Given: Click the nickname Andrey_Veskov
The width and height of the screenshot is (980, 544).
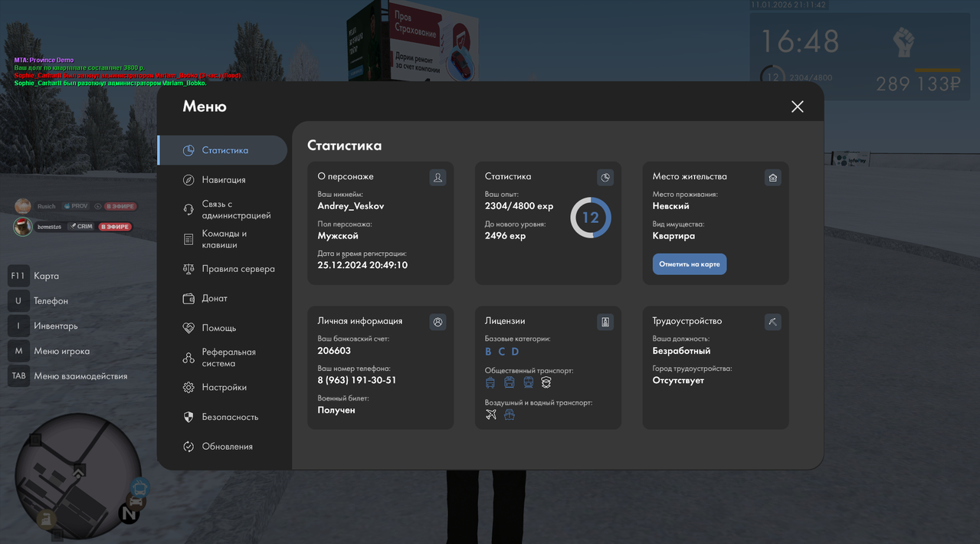Looking at the screenshot, I should 351,206.
